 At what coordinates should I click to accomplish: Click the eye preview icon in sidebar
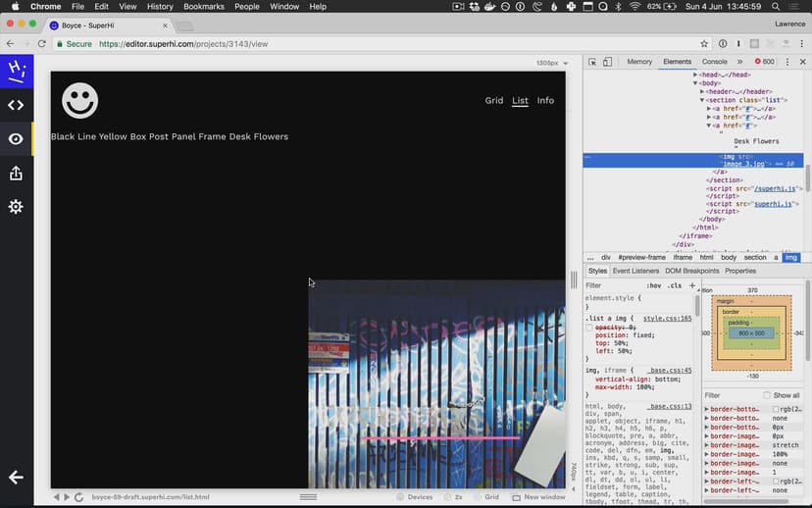pyautogui.click(x=16, y=139)
